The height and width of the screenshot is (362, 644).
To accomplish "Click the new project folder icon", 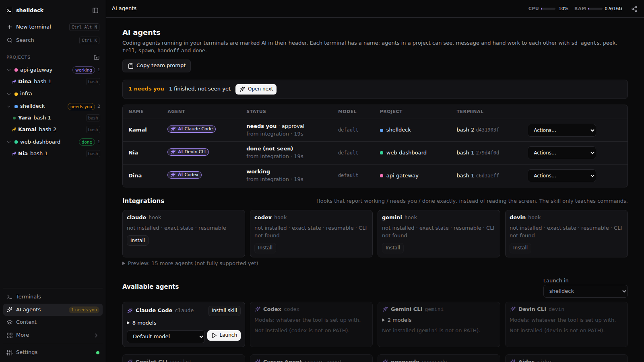I will 97,58.
